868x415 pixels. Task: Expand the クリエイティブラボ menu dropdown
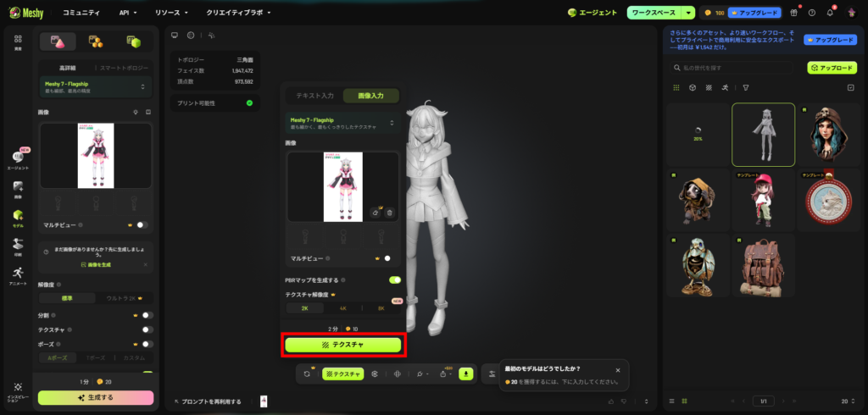click(238, 12)
